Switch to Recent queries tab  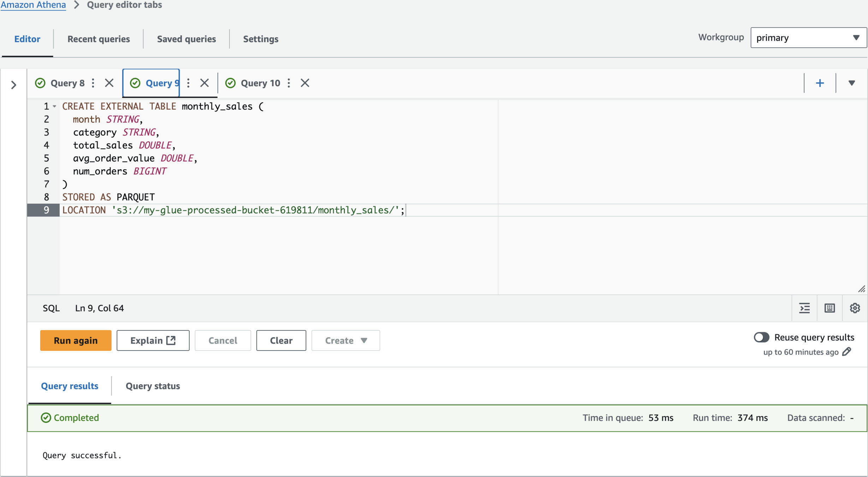click(x=99, y=39)
